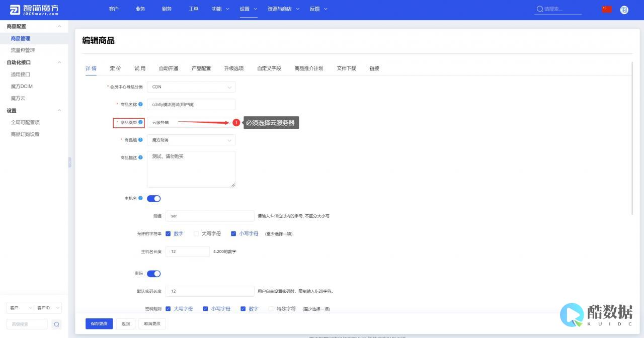This screenshot has height=338, width=644.
Task: Open the 商品类型 云服务器 dropdown
Action: click(x=191, y=122)
